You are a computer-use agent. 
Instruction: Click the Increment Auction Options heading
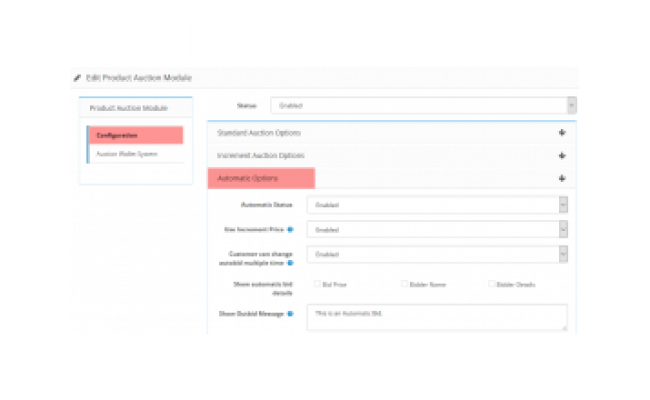pyautogui.click(x=261, y=155)
